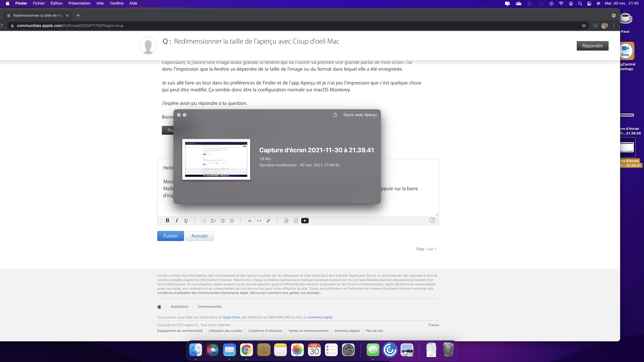
Task: Toggle italic formatting in reply editor
Action: pos(177,220)
